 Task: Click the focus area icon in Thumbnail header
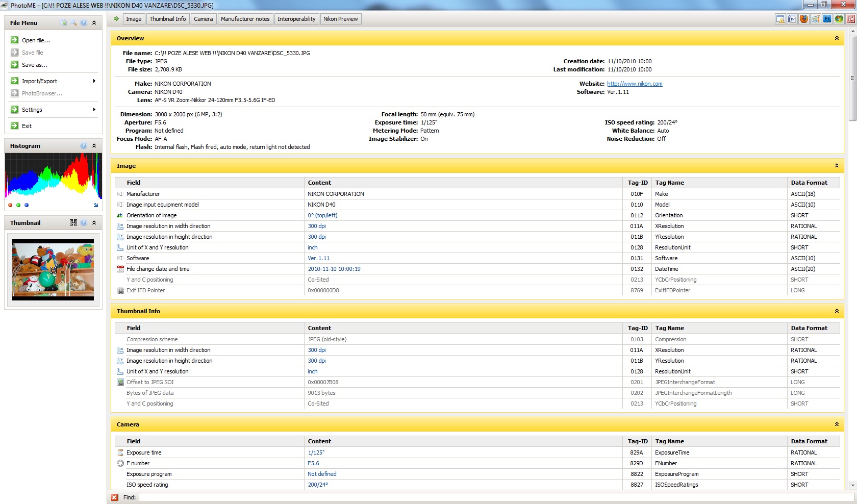click(73, 223)
